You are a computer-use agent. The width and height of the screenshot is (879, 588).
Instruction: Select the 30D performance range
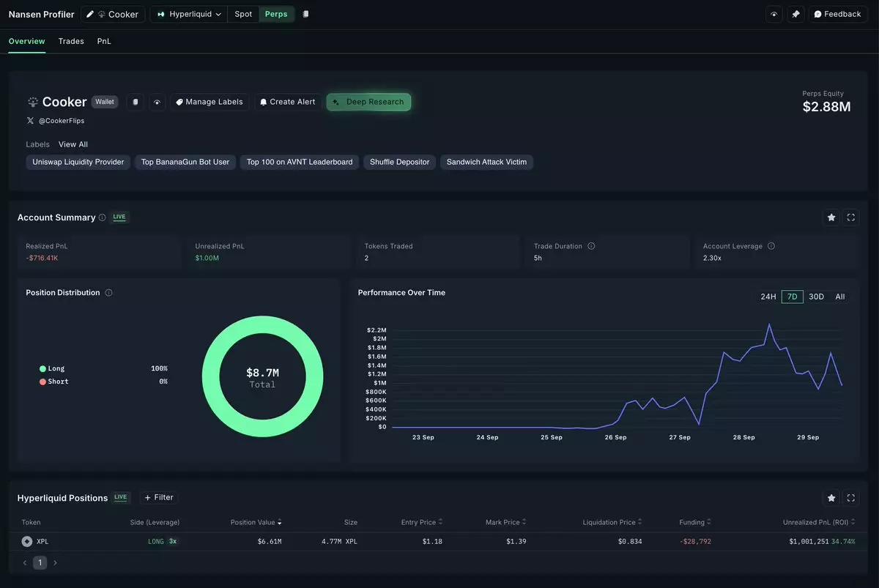[816, 297]
